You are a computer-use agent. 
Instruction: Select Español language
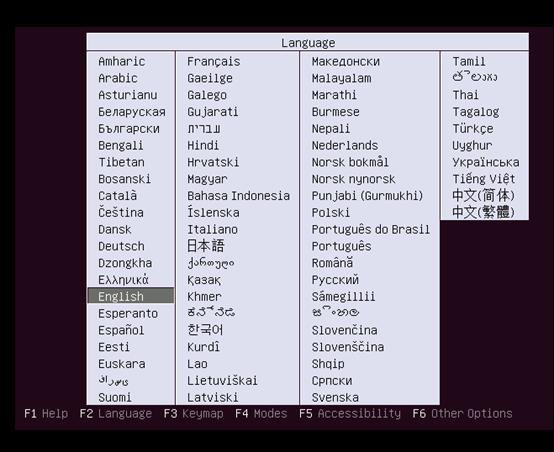(121, 330)
